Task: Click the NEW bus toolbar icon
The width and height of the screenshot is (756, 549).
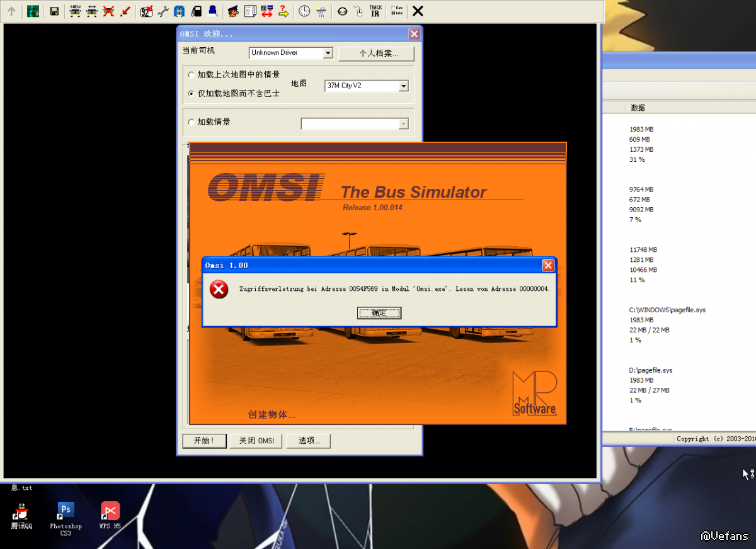Action: [75, 11]
